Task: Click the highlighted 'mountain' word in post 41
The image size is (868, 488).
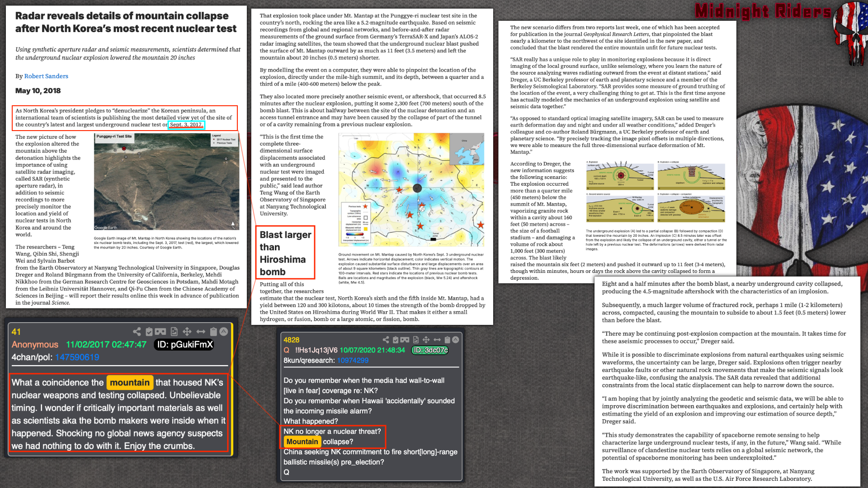Action: (x=130, y=383)
